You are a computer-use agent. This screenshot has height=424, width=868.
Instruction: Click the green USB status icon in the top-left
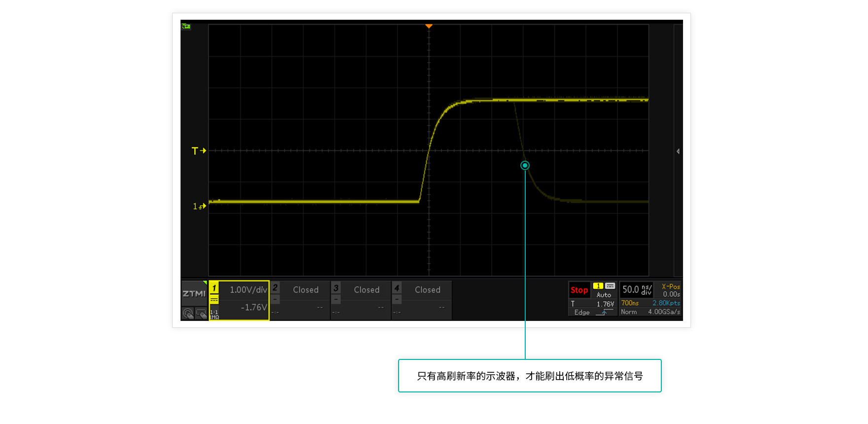[186, 27]
